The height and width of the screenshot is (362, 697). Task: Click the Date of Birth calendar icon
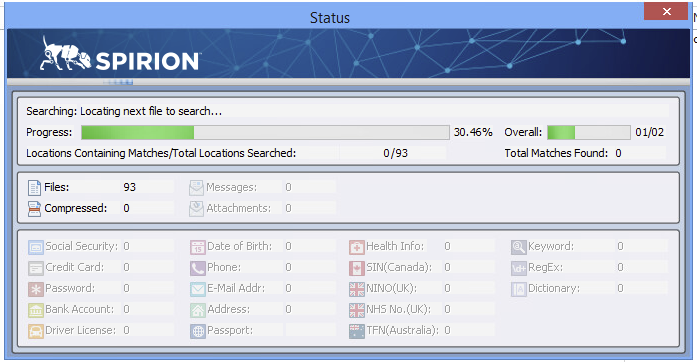198,247
